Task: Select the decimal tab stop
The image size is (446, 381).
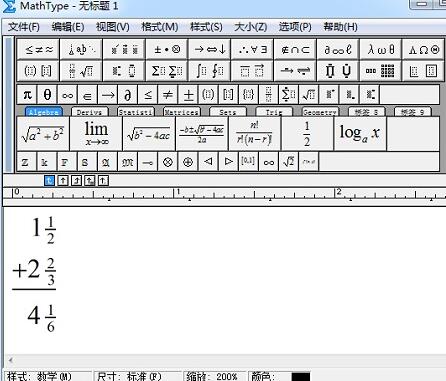Action: [x=103, y=181]
